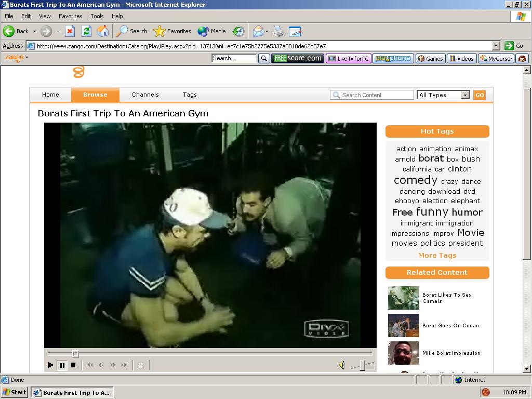The height and width of the screenshot is (399, 532).
Task: Pause the video playback
Action: pyautogui.click(x=62, y=365)
